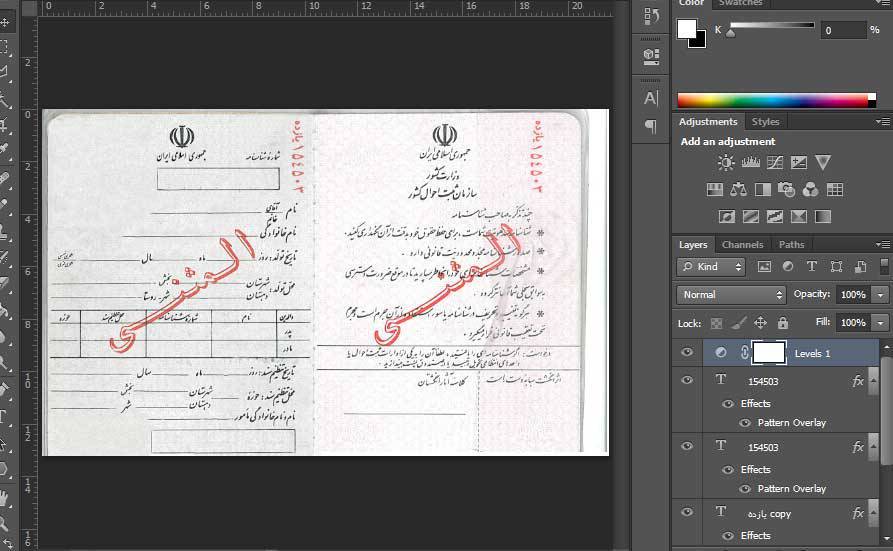This screenshot has height=551, width=893.
Task: Open the Kind filter dropdown
Action: [711, 266]
